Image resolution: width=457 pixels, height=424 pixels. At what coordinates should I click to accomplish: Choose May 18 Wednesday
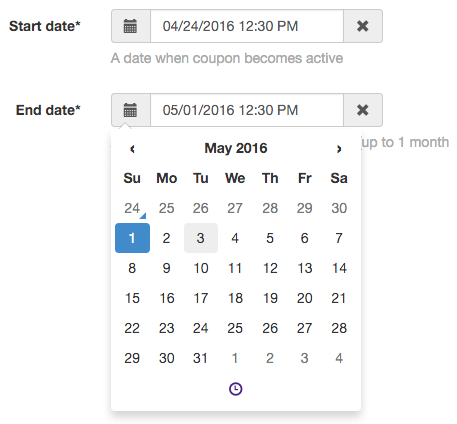[235, 298]
